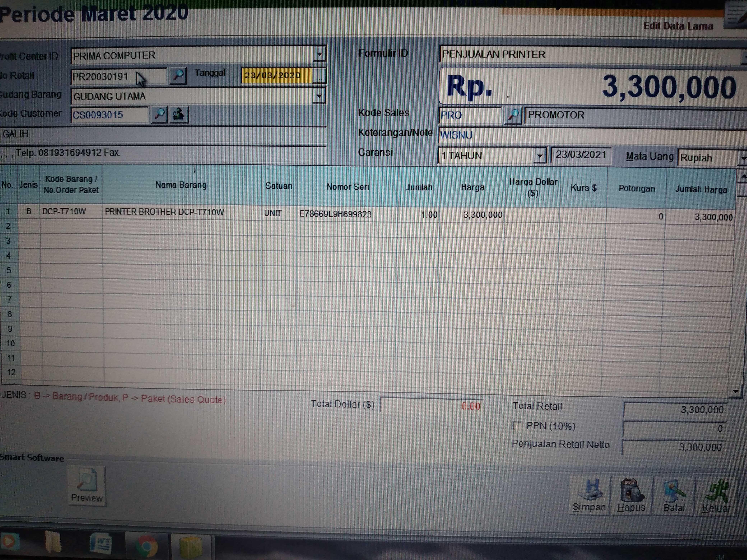
Task: Click the add customer person icon
Action: click(179, 115)
